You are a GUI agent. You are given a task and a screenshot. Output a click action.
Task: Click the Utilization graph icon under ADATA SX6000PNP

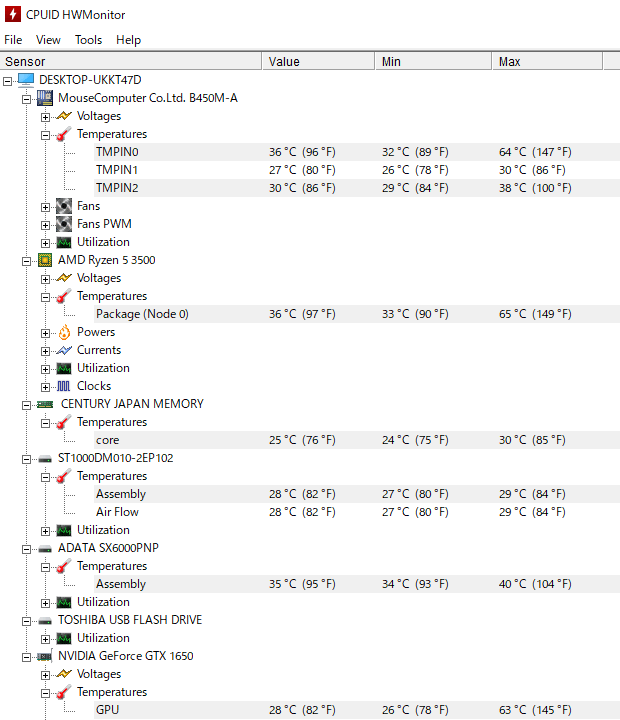point(64,602)
